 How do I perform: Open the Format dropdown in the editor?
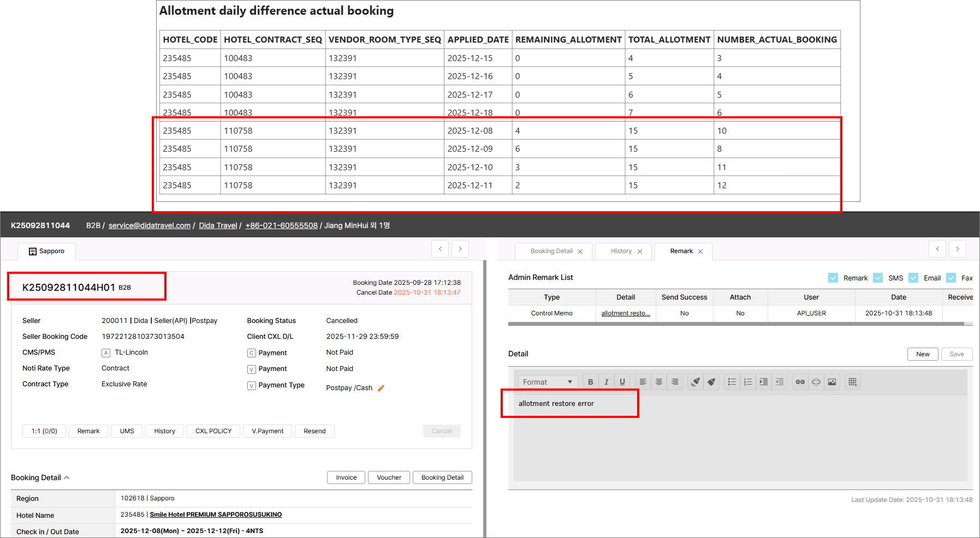tap(547, 382)
